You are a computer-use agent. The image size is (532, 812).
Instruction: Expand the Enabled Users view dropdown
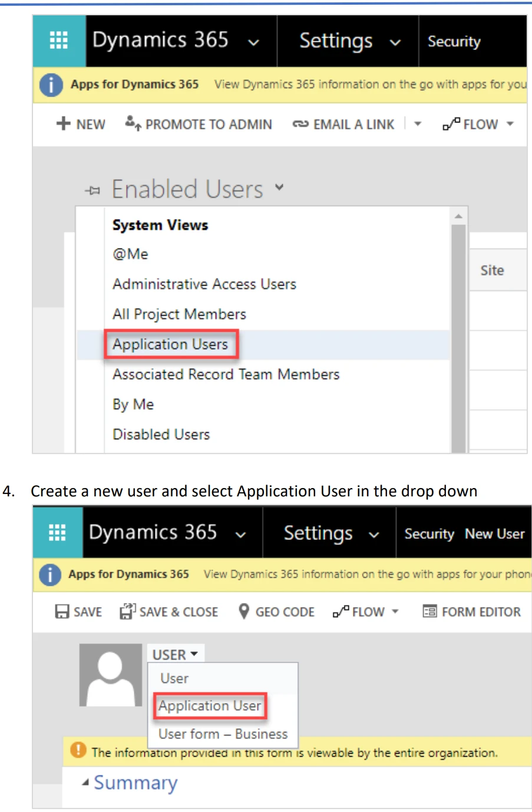coord(279,188)
